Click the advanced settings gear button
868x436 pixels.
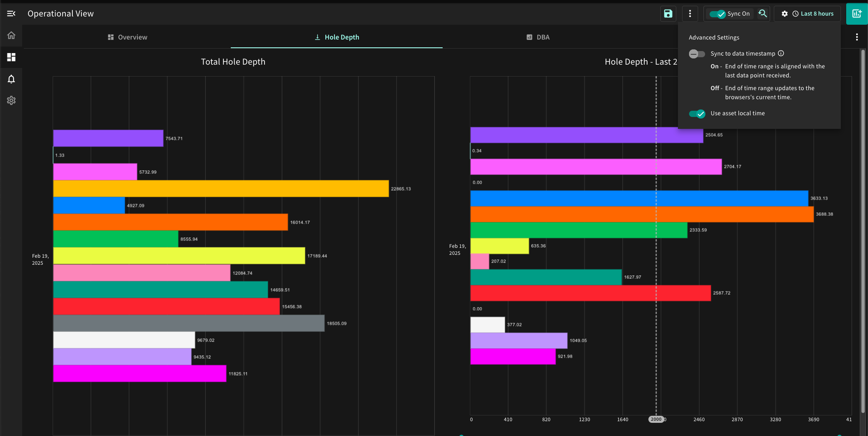point(784,14)
